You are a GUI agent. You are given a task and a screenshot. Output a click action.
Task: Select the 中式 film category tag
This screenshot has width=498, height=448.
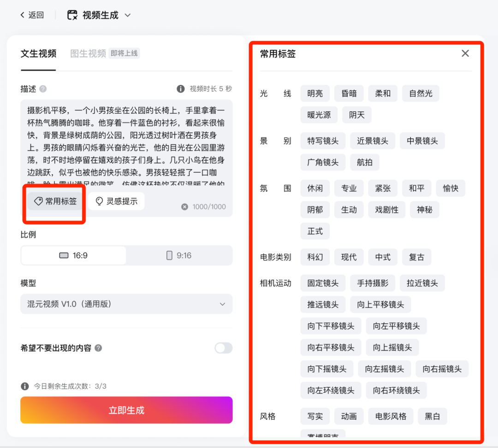point(383,257)
